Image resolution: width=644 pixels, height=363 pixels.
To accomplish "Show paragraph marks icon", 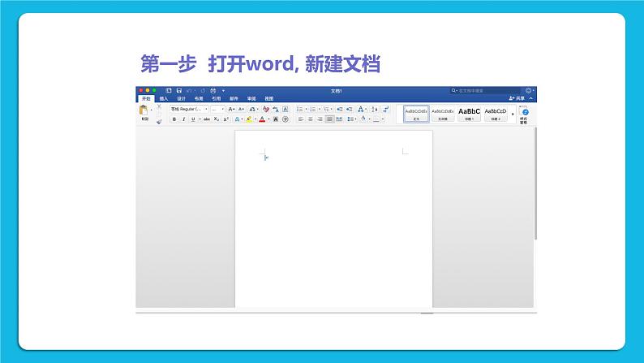I will 385,109.
